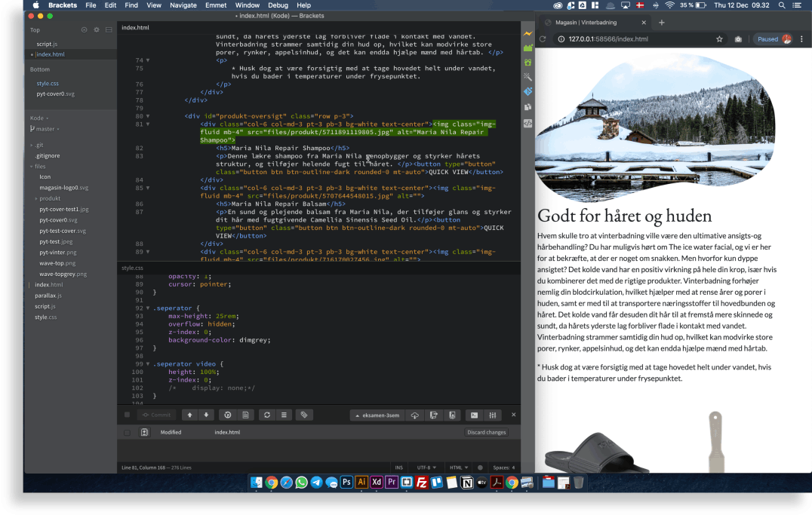
Task: Open the master branch dropdown
Action: 45,129
